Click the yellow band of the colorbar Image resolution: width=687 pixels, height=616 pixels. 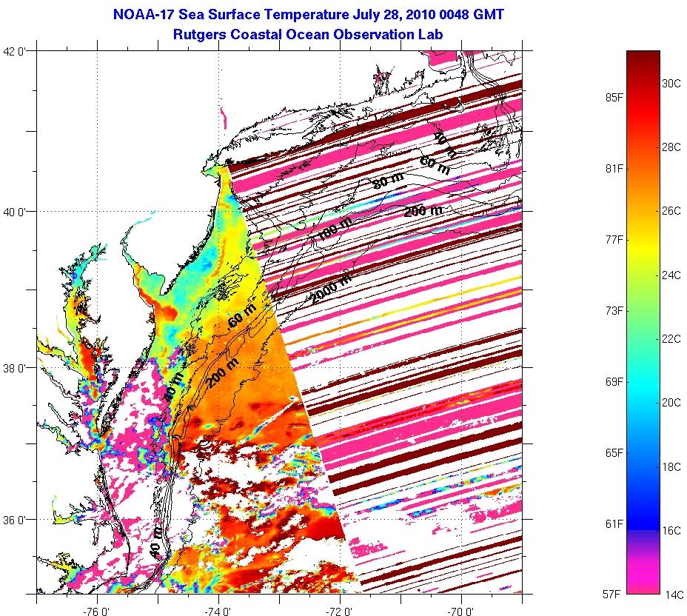coord(643,247)
